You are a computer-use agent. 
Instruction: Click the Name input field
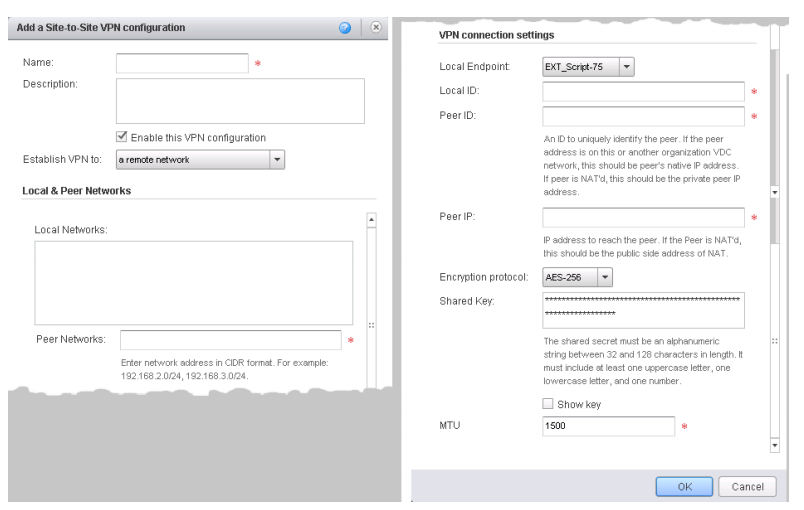(182, 63)
